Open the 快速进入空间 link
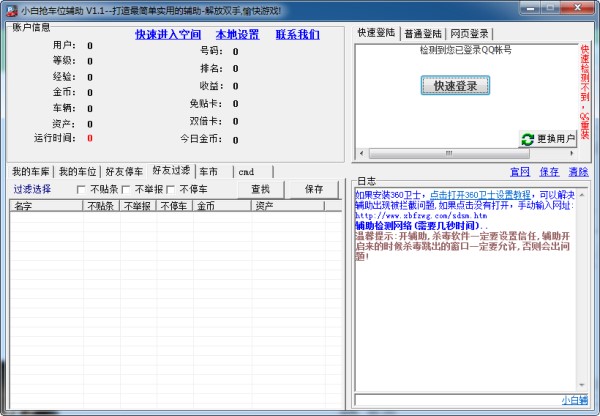600x416 pixels. [168, 34]
